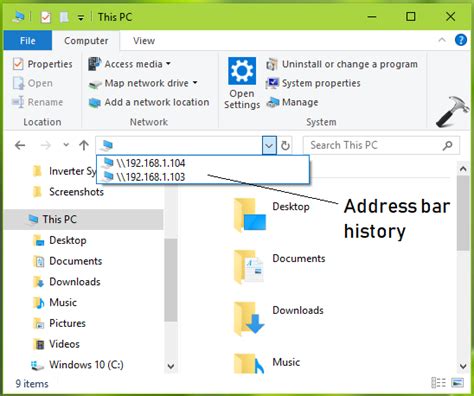Refresh the current location
The height and width of the screenshot is (396, 474).
pyautogui.click(x=285, y=146)
